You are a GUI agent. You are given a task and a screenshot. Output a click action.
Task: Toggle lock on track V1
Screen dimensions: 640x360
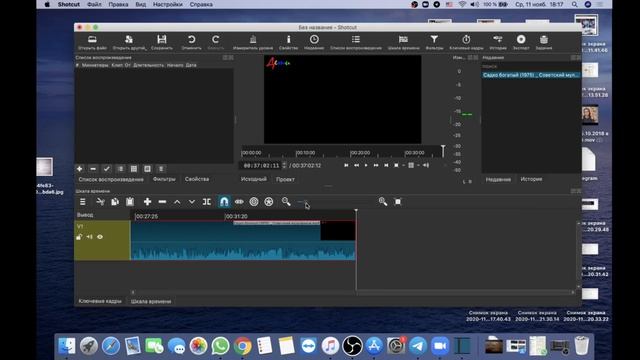pyautogui.click(x=79, y=237)
